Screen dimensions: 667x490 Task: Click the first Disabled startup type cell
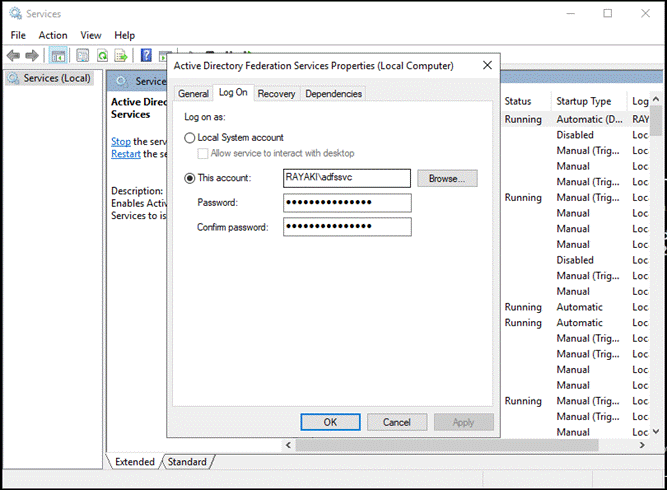[575, 135]
